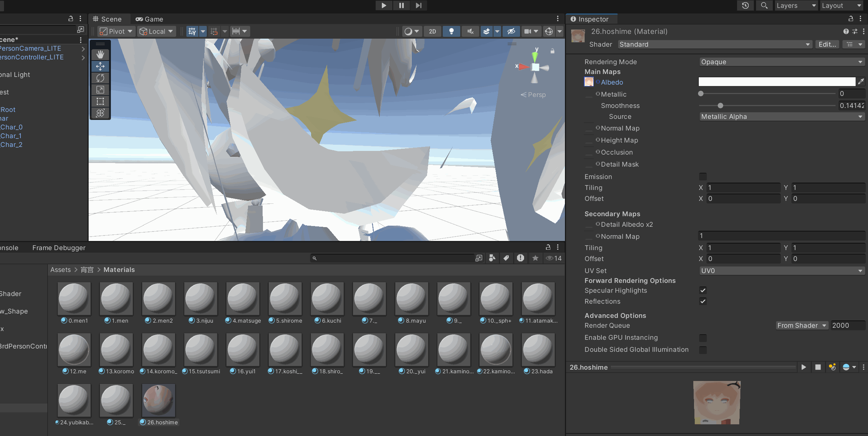Click the Favorites star icon
Screen dimensions: 868x436
(535, 258)
